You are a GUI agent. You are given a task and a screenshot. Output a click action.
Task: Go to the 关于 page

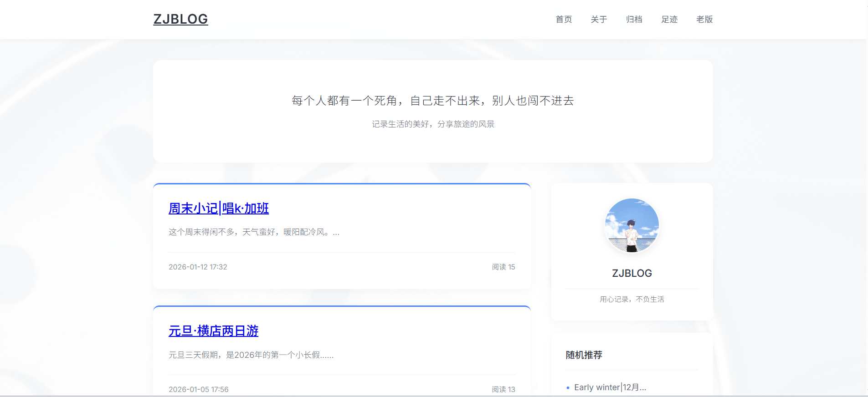[x=599, y=20]
